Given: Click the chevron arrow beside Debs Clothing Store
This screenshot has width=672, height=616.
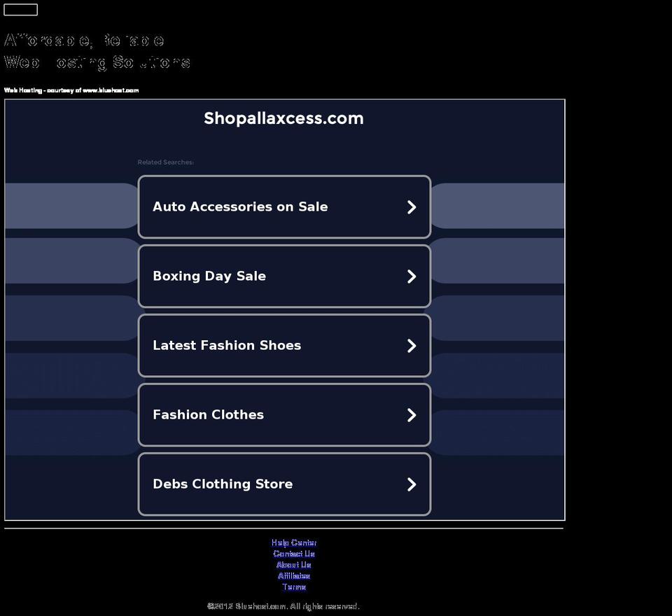Looking at the screenshot, I should (412, 484).
